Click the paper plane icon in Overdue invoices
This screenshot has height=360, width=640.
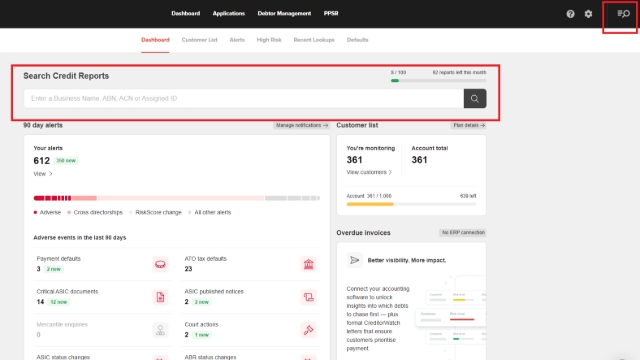pos(354,260)
